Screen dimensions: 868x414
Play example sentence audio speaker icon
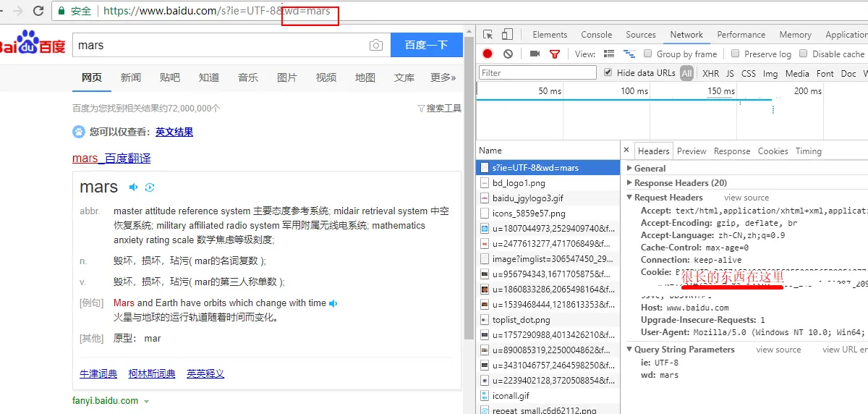tap(333, 303)
